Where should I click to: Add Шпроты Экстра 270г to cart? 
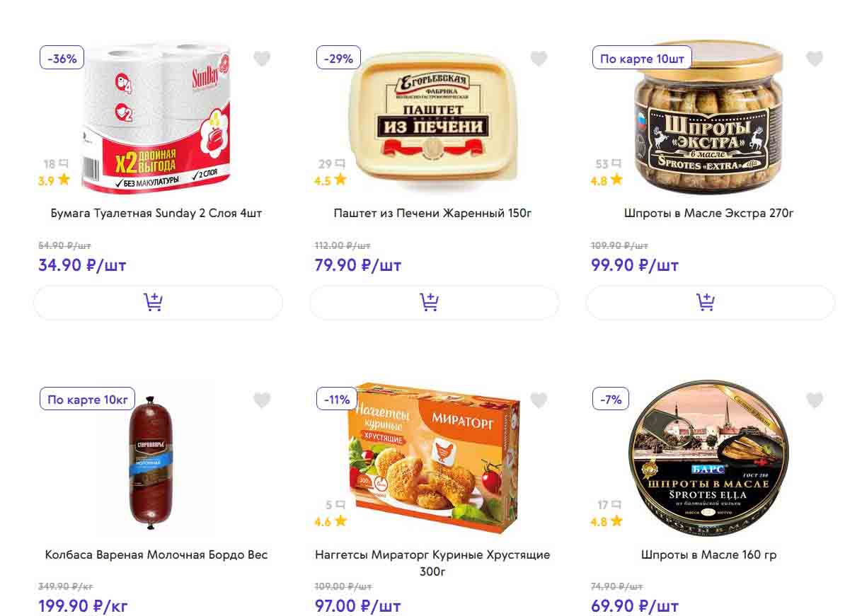point(711,303)
